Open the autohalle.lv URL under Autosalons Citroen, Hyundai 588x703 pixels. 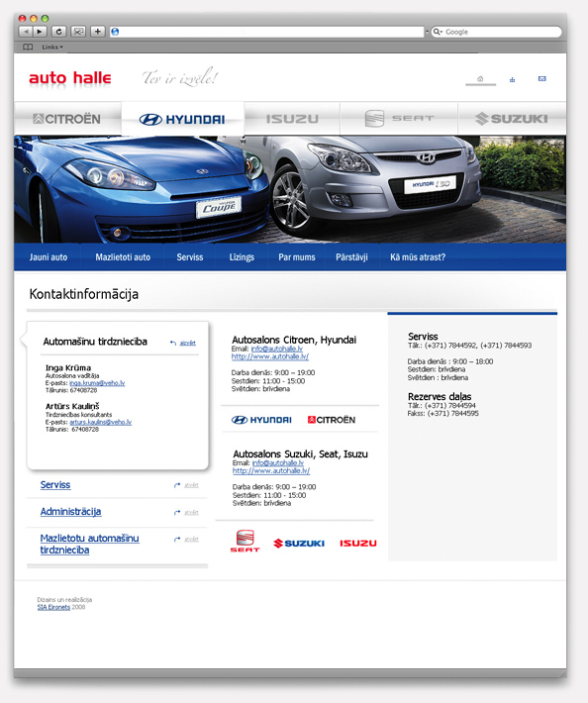(270, 356)
